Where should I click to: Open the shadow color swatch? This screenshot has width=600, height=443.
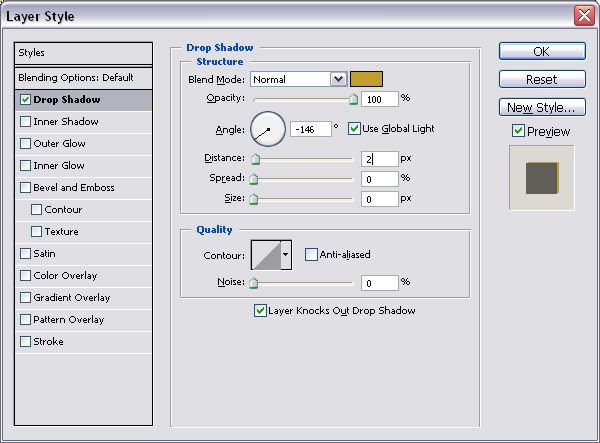tap(366, 79)
